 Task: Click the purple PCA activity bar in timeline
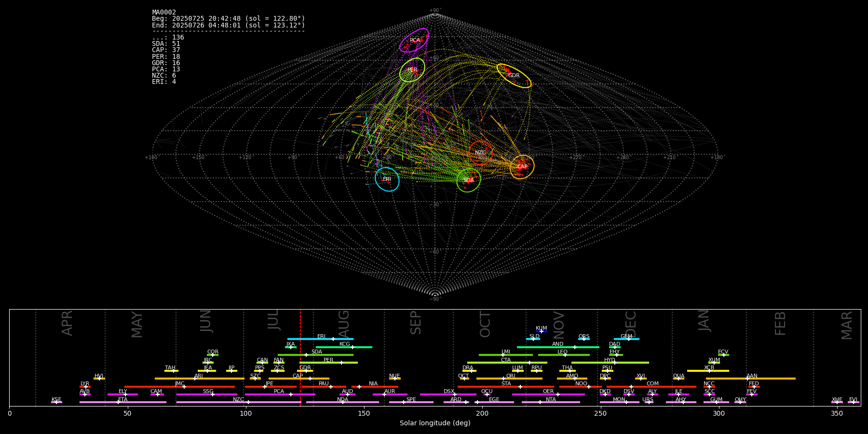pyautogui.click(x=280, y=394)
